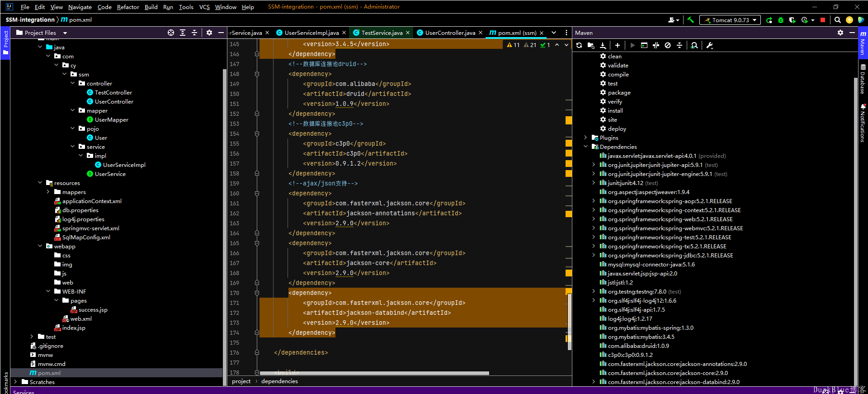Image resolution: width=868 pixels, height=394 pixels.
Task: Open applicationContext.xml in project tree
Action: [x=92, y=201]
